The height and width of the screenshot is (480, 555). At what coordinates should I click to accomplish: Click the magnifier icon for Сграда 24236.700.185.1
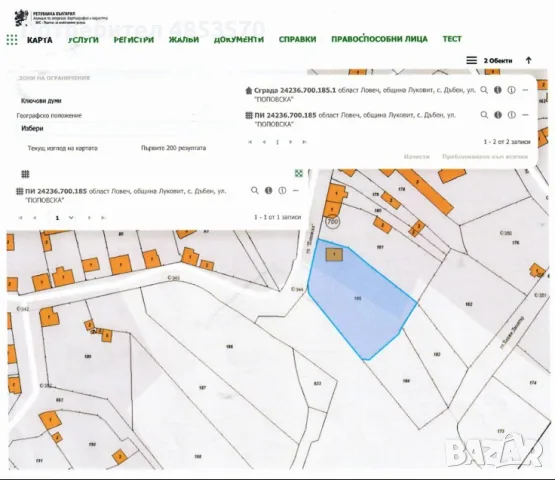(484, 90)
